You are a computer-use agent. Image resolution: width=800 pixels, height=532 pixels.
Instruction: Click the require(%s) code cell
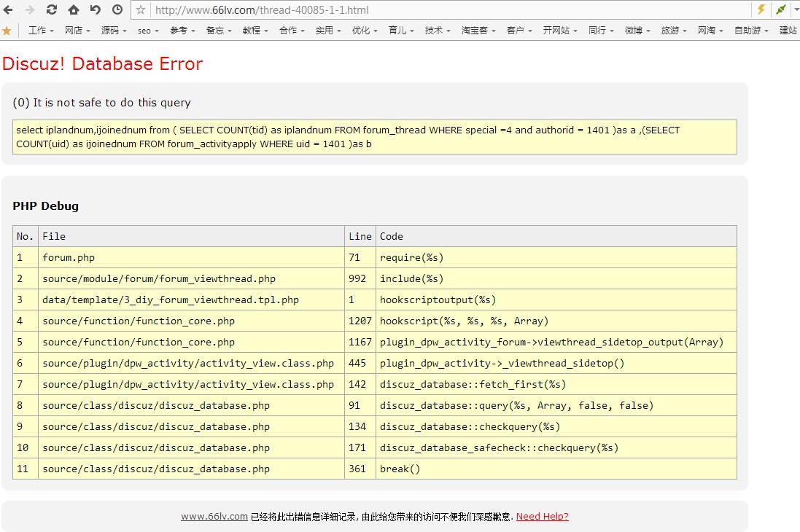click(556, 257)
